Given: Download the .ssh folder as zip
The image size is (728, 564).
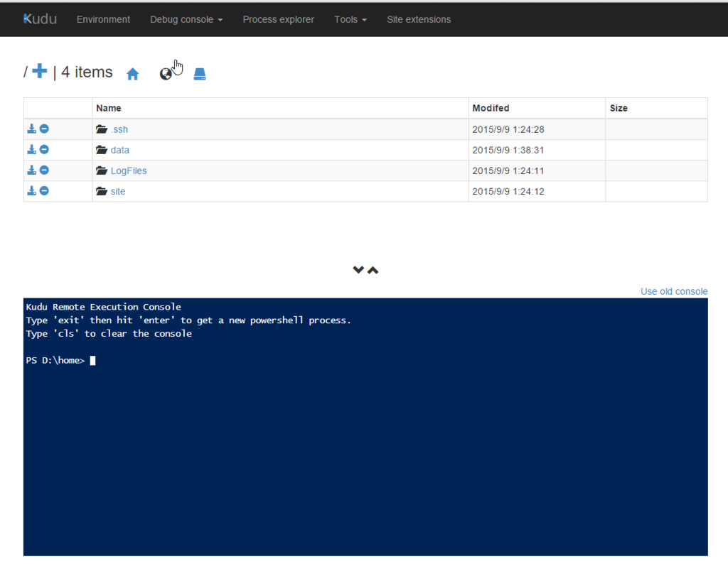Looking at the screenshot, I should (31, 129).
